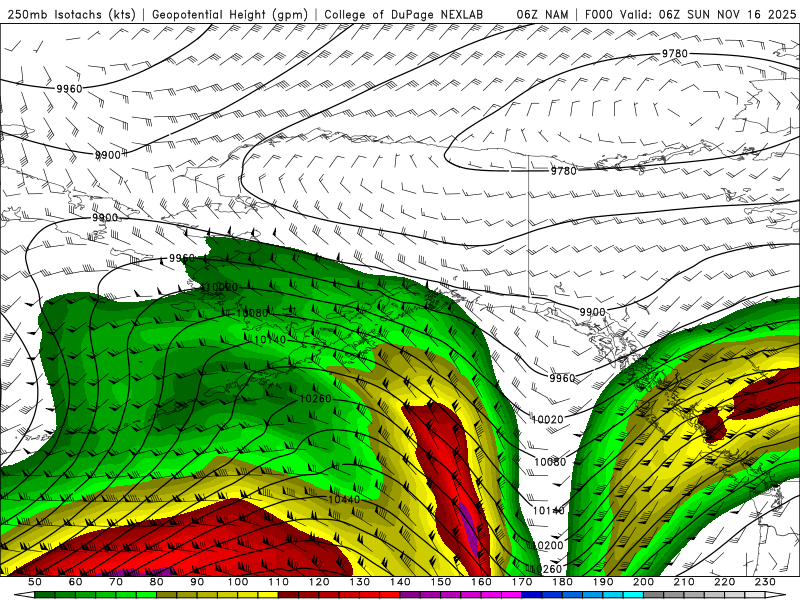Click the dark blue segment of the color bar
This screenshot has height=600, width=800.
click(x=532, y=595)
